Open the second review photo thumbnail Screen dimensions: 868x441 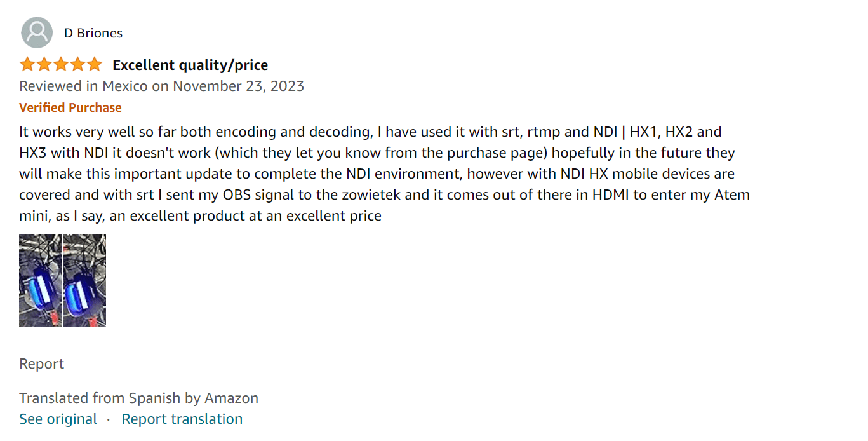point(84,280)
